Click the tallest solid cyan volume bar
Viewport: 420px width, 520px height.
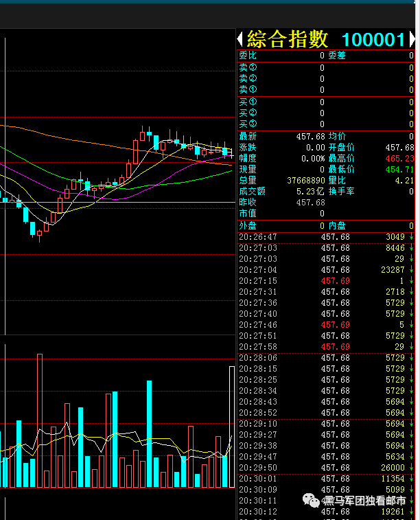(x=149, y=433)
